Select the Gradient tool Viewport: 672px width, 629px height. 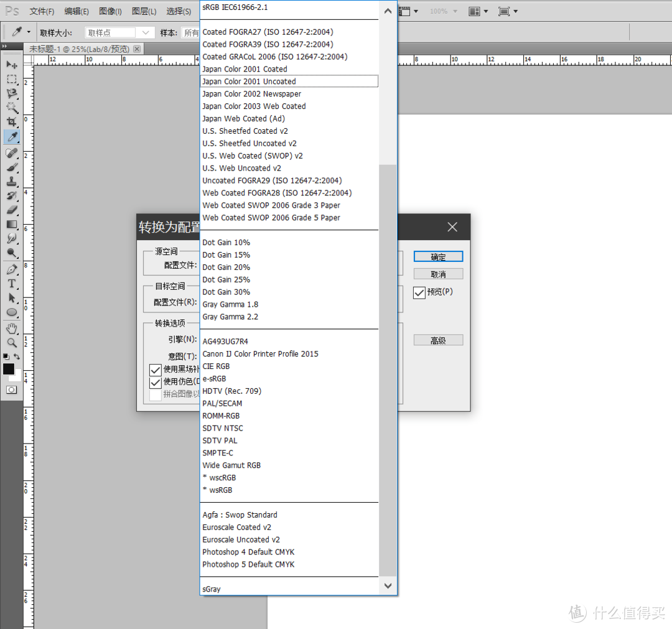pos(12,225)
